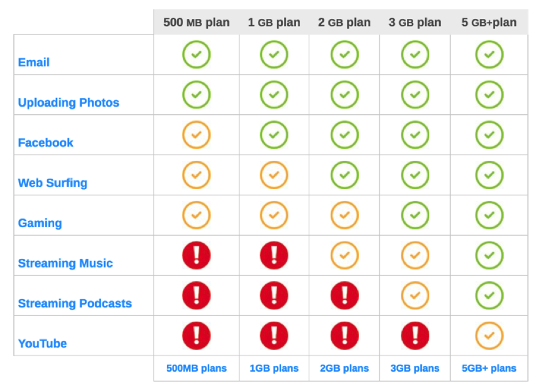
Task: Open the 500MB plans link
Action: [196, 368]
